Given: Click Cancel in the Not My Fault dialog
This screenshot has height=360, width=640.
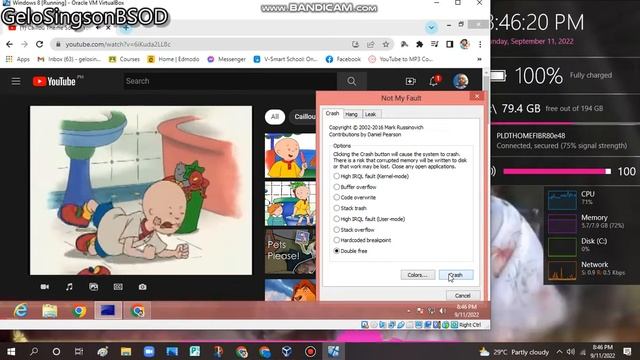Looking at the screenshot, I should point(462,296).
